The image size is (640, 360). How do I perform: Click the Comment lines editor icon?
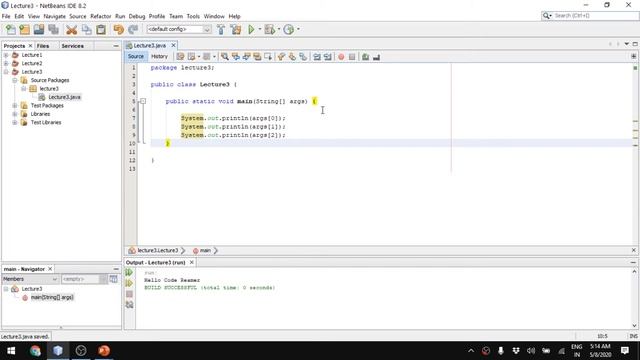[365, 57]
